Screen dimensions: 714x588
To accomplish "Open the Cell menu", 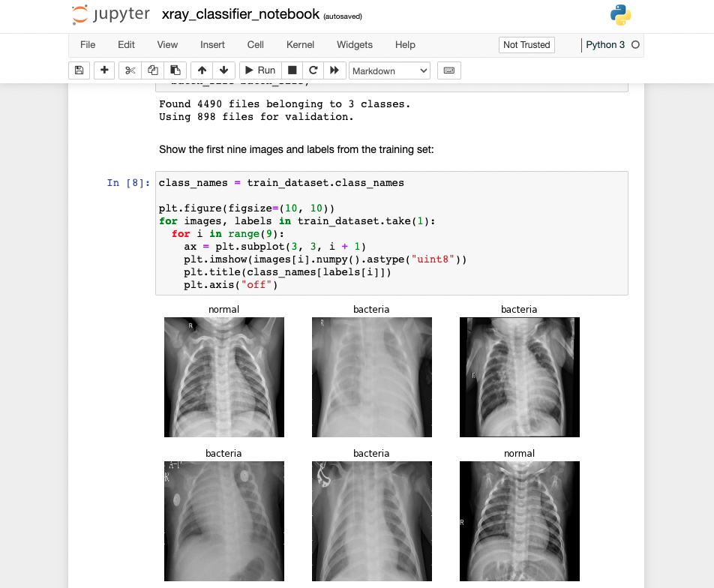I will coord(256,45).
